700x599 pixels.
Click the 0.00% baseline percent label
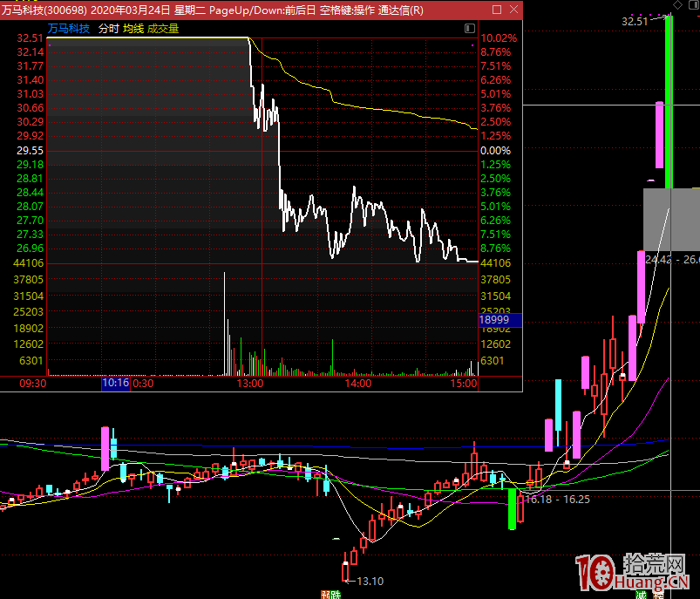click(495, 150)
